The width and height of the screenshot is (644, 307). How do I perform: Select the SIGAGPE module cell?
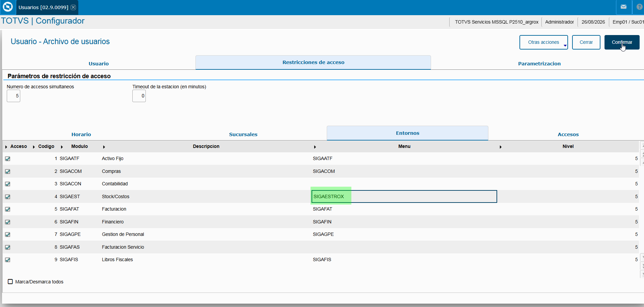70,234
